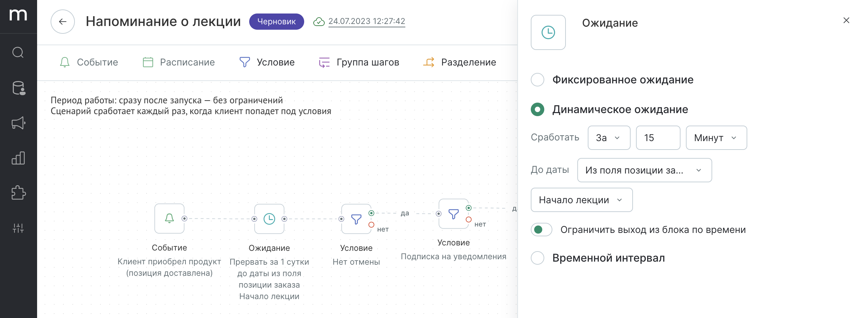868x318 pixels.
Task: Select the Разделение block type
Action: [459, 62]
